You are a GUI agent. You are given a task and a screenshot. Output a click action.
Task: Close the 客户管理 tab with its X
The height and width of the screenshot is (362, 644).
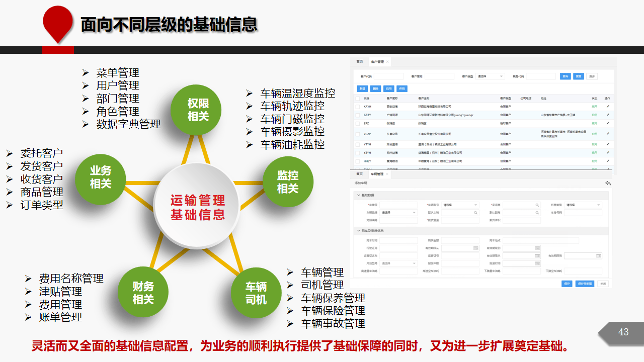[x=387, y=62]
